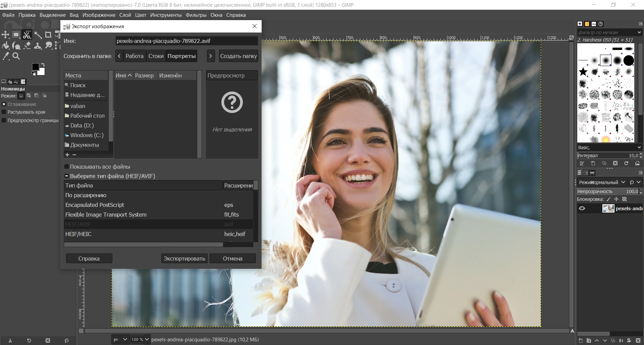The width and height of the screenshot is (644, 345).
Task: Select the Move tool in toolbox
Action: pos(6,35)
